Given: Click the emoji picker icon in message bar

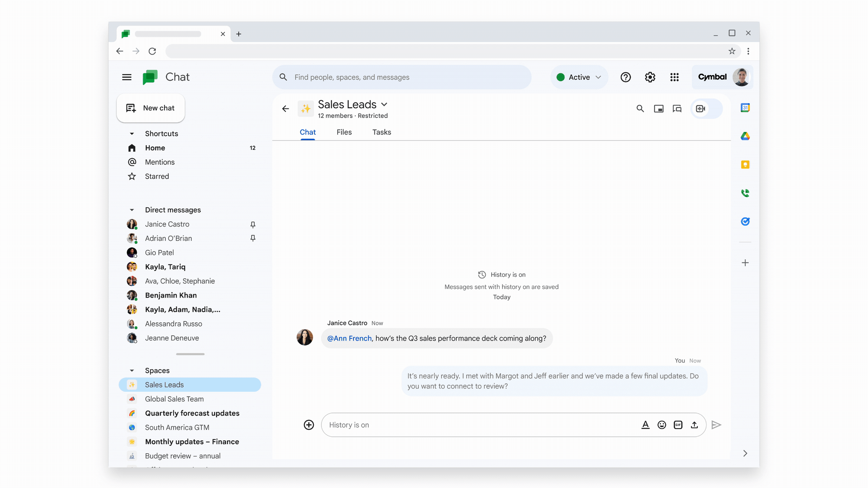Looking at the screenshot, I should [x=662, y=424].
